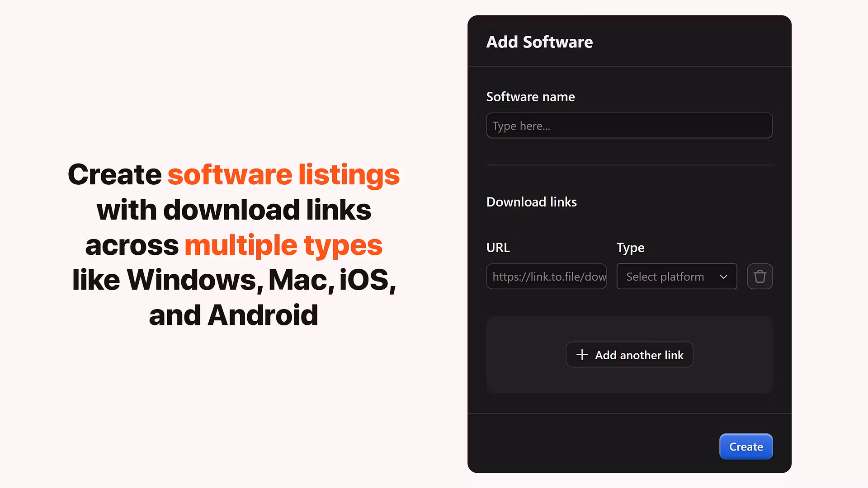This screenshot has height=488, width=868.
Task: Click the chevron arrow in Select platform
Action: (x=723, y=277)
